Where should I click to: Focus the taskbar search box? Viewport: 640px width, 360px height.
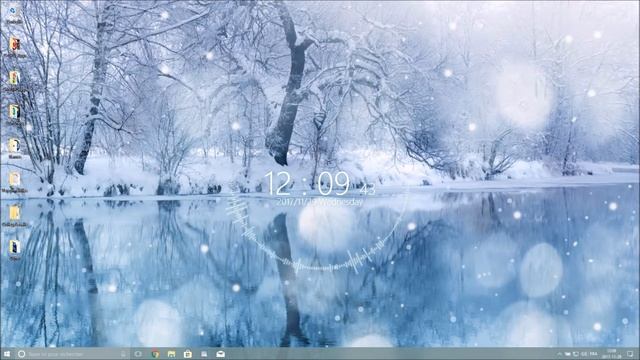[72, 354]
